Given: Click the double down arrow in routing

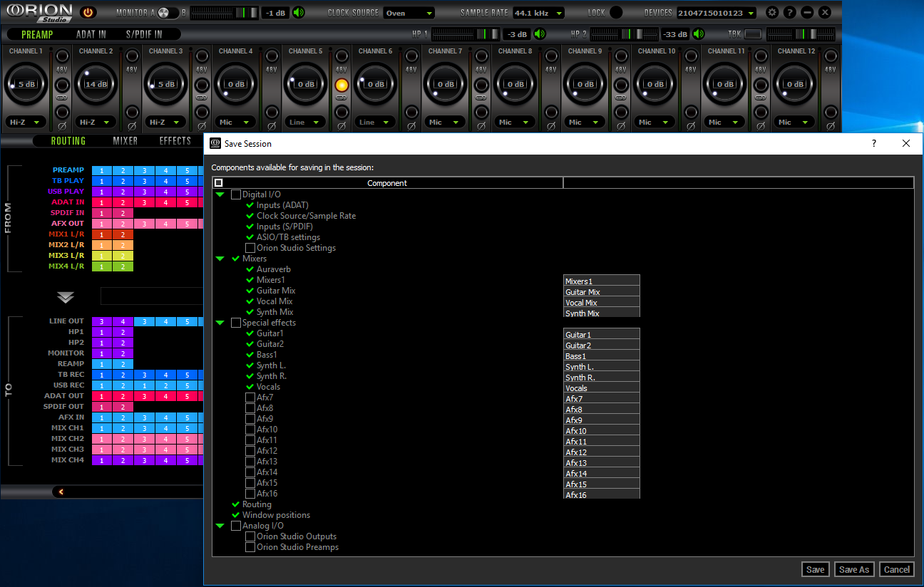Looking at the screenshot, I should coord(66,296).
